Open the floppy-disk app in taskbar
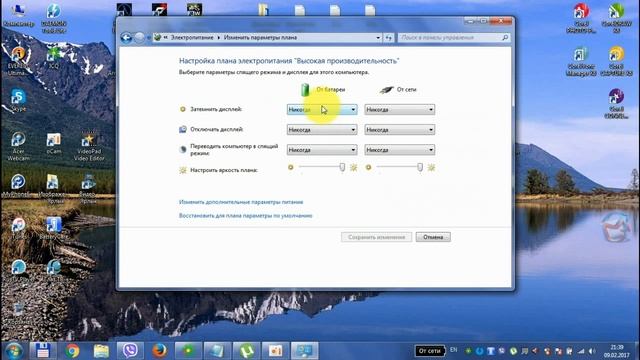 (x=42, y=351)
